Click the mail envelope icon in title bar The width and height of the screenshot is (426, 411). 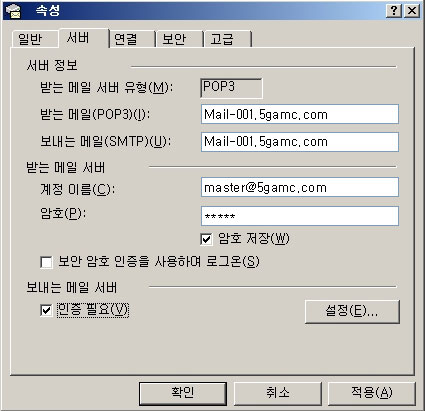(x=14, y=11)
